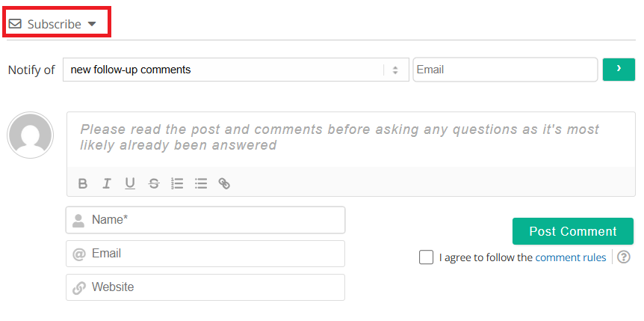This screenshot has width=644, height=321.
Task: Insert an ordered numbered list
Action: 177,183
